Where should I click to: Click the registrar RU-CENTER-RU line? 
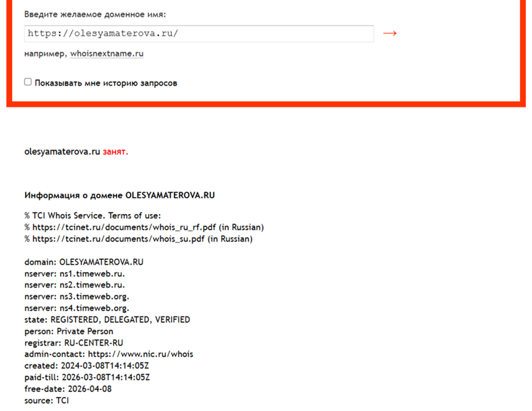(x=73, y=343)
